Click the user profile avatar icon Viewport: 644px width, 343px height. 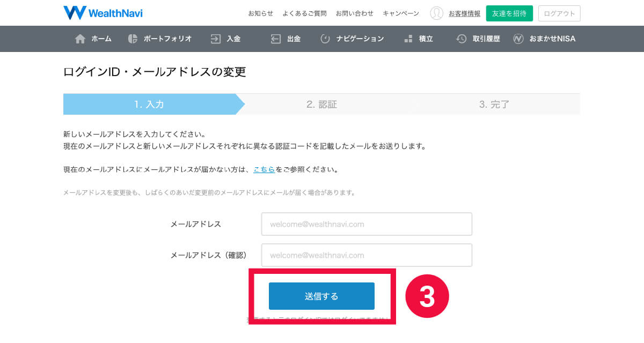pyautogui.click(x=437, y=13)
